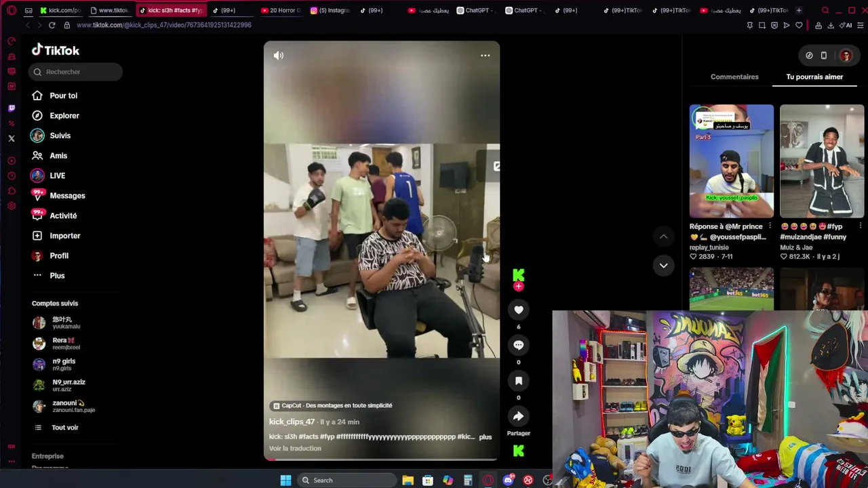Image resolution: width=868 pixels, height=488 pixels.
Task: Open File Explorer from the taskbar
Action: click(x=408, y=481)
